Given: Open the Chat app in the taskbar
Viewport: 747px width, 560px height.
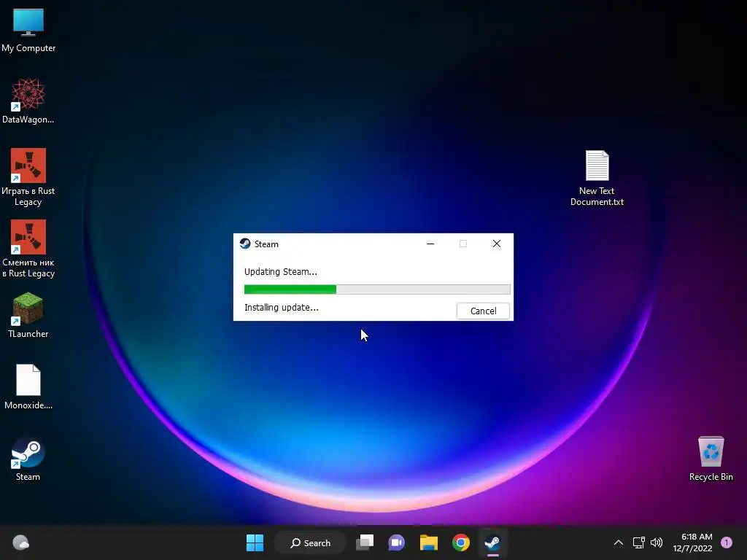Looking at the screenshot, I should [396, 542].
